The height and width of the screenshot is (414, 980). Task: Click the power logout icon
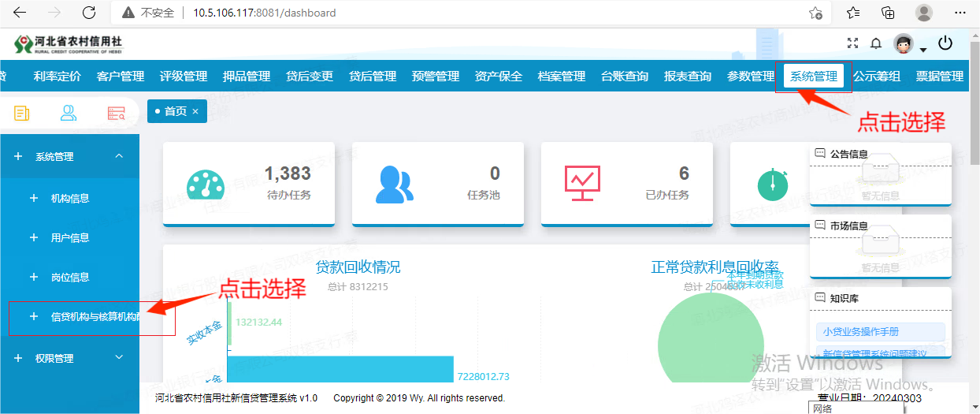tap(945, 43)
